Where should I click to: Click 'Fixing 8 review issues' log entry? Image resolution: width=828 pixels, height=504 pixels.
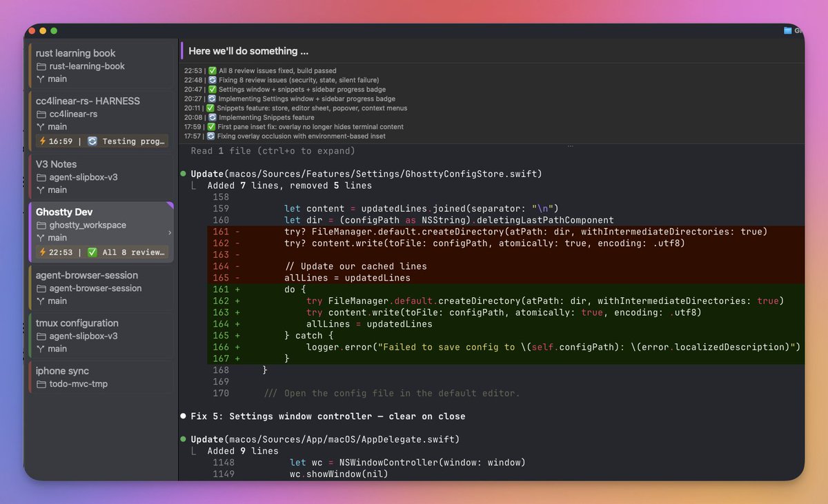point(299,80)
